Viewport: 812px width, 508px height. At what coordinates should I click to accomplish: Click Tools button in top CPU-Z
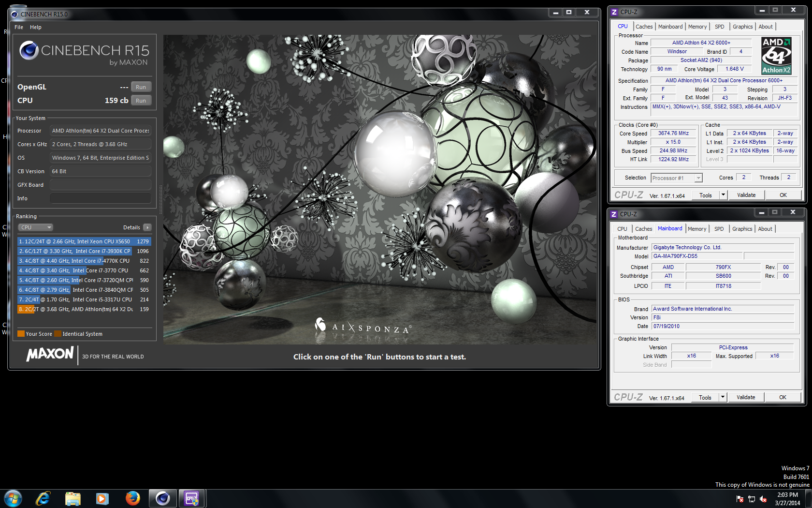tap(706, 195)
